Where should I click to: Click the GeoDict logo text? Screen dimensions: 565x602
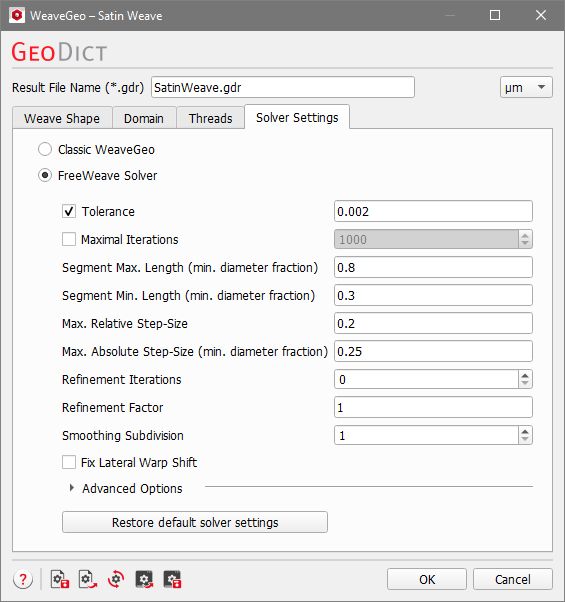[59, 52]
